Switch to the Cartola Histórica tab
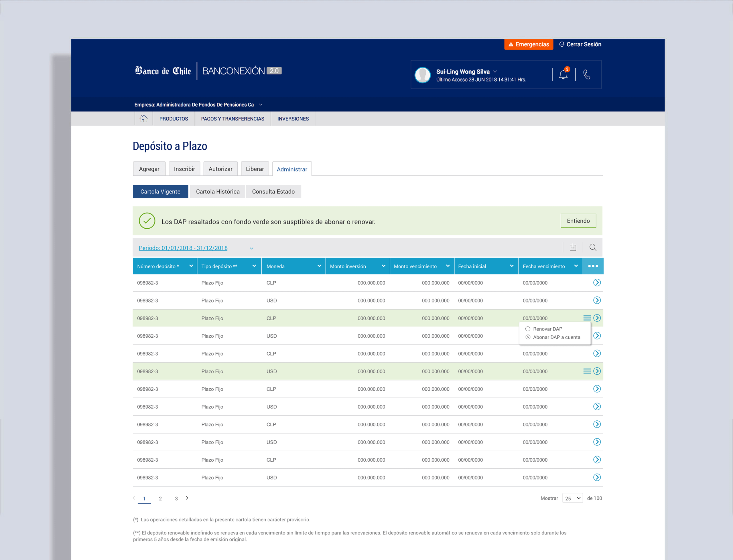This screenshot has width=733, height=560. click(218, 192)
